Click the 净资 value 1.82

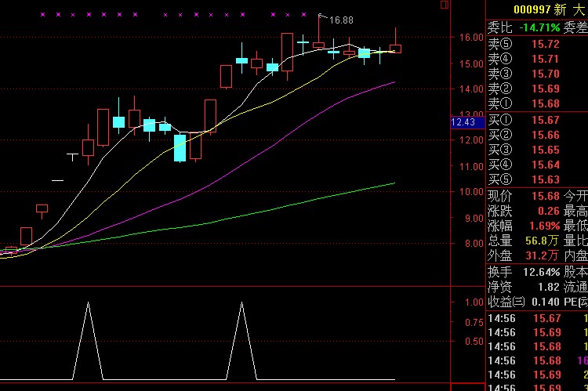[x=549, y=287]
